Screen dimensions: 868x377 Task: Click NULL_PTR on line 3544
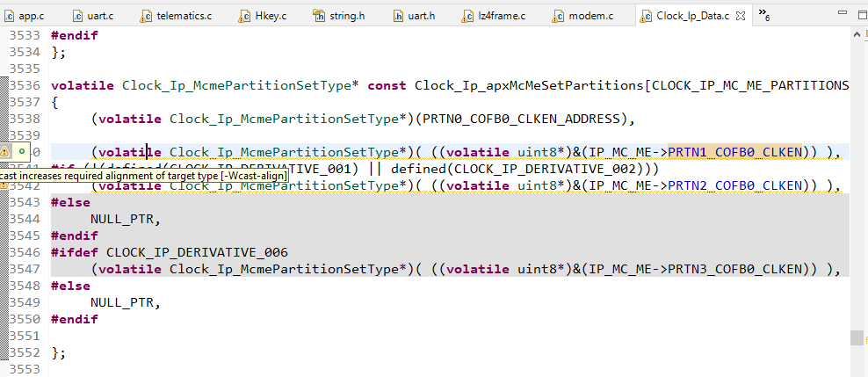click(122, 219)
